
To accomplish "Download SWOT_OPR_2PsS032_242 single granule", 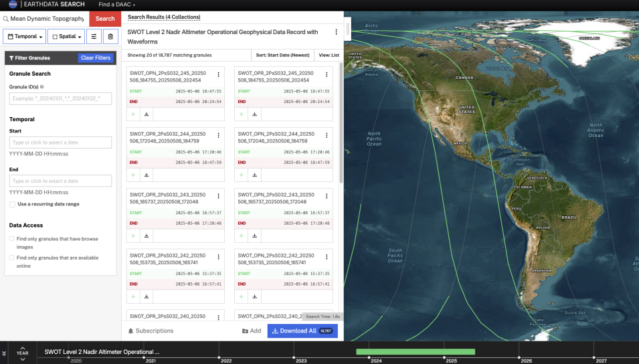I will pos(147,296).
